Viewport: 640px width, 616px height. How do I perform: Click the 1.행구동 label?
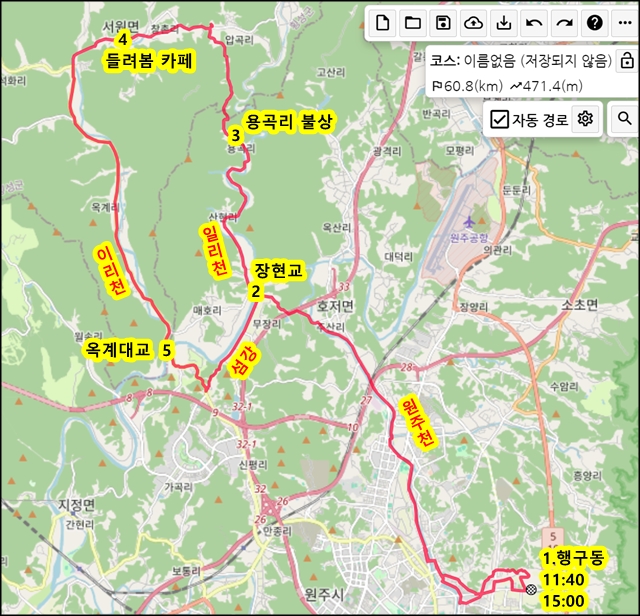[573, 558]
